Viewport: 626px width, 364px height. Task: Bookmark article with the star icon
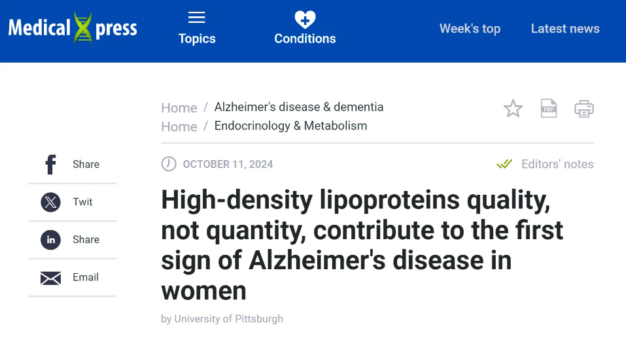click(513, 108)
